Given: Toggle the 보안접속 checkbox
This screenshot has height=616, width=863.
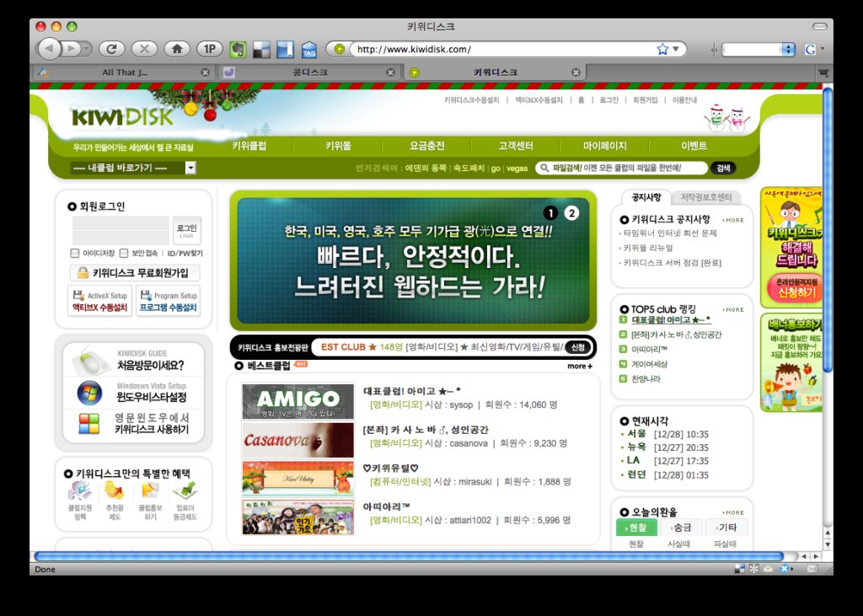Looking at the screenshot, I should tap(124, 254).
